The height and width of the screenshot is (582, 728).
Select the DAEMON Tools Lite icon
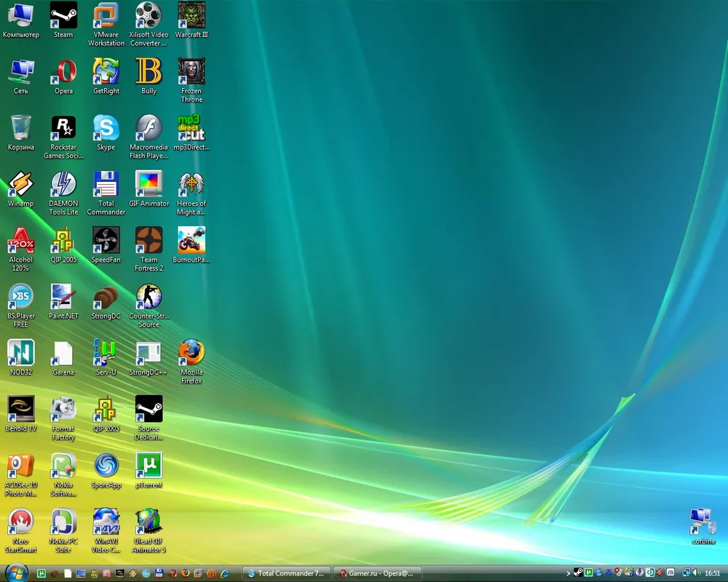pos(63,185)
